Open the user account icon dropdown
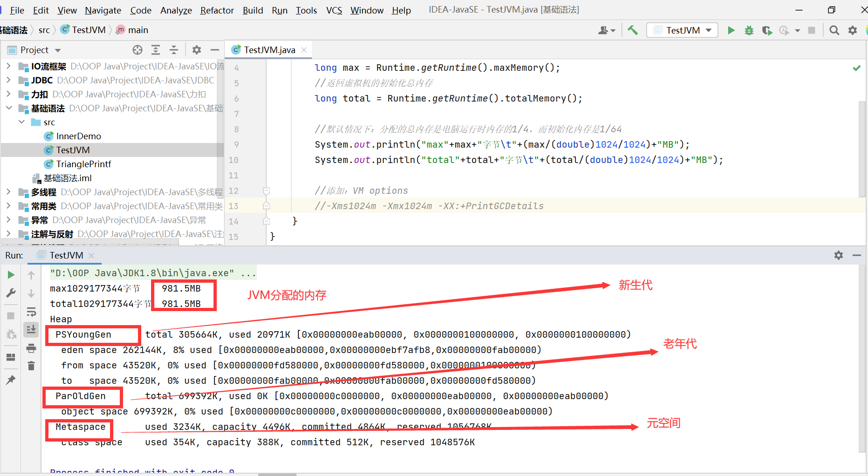Screen dimensions: 868x476 coord(606,30)
